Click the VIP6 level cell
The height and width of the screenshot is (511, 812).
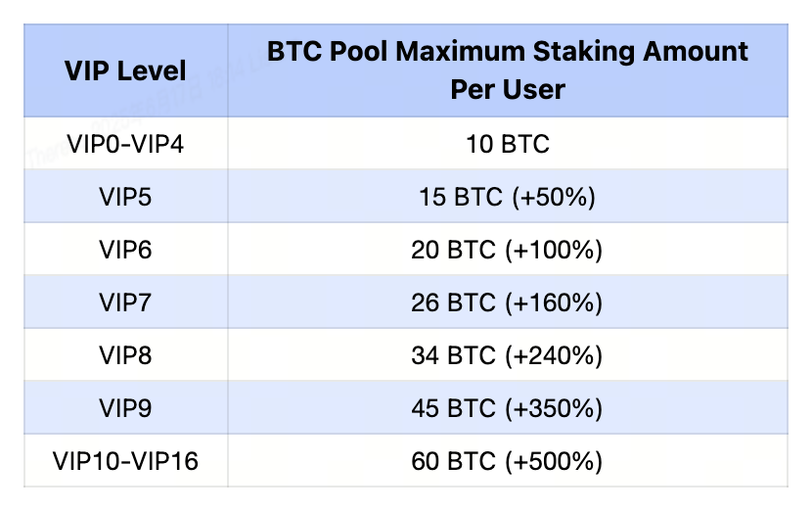click(125, 251)
